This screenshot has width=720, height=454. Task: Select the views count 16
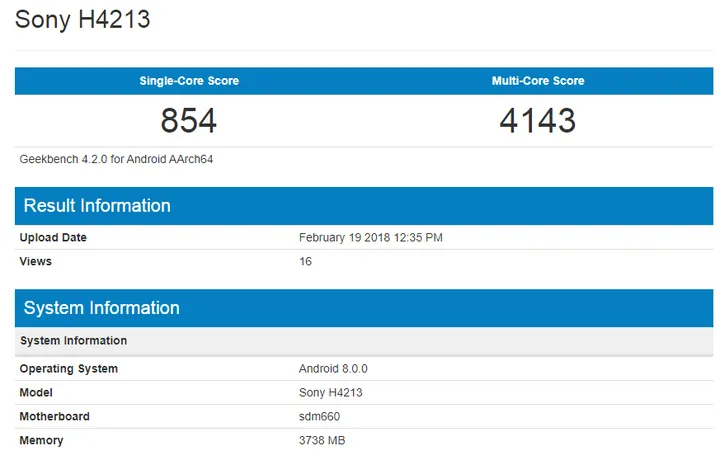[x=305, y=261]
